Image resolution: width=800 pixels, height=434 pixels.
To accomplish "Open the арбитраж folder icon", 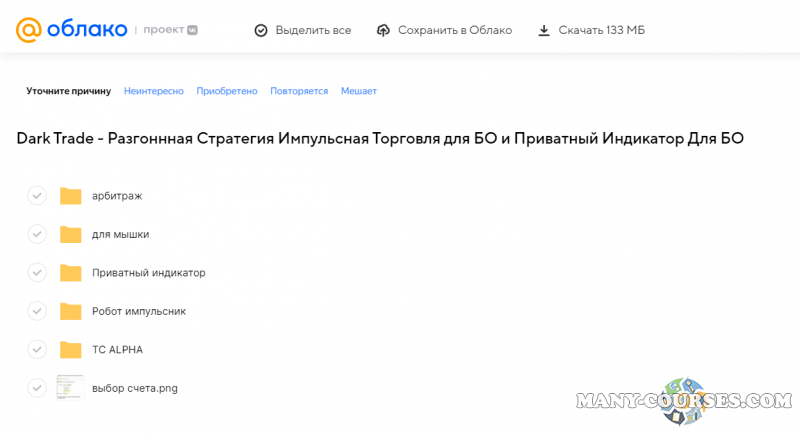I will [70, 196].
